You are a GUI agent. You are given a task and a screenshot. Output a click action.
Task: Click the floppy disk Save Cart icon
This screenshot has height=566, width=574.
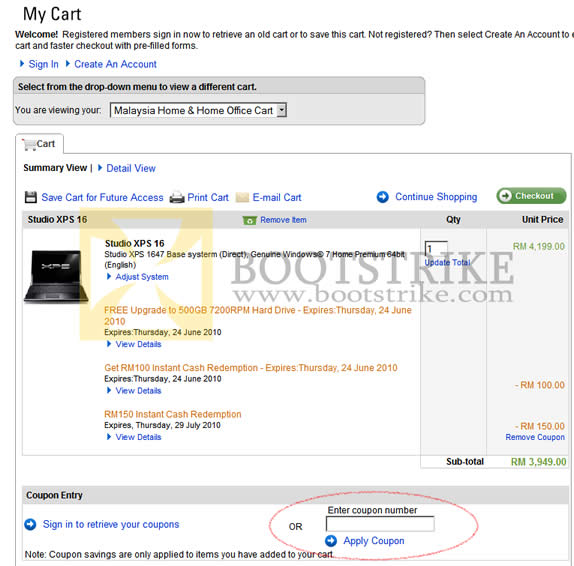pyautogui.click(x=31, y=197)
